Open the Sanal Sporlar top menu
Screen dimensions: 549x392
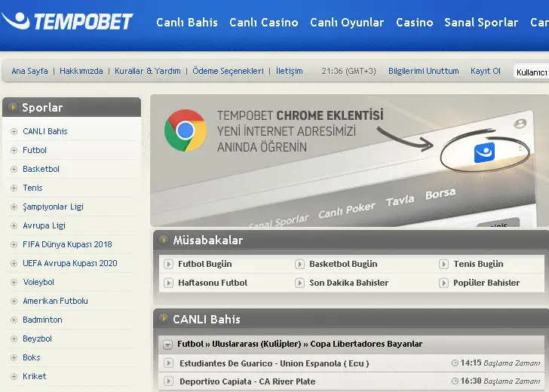click(481, 23)
